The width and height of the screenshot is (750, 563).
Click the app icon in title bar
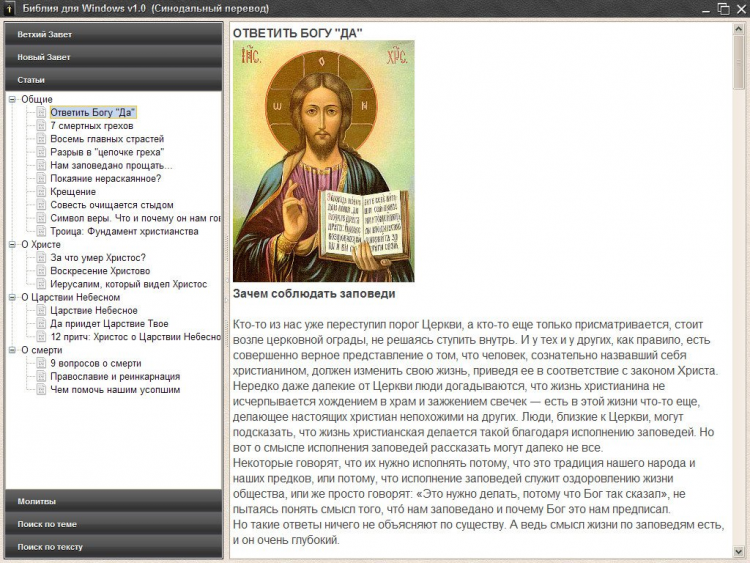coord(9,8)
